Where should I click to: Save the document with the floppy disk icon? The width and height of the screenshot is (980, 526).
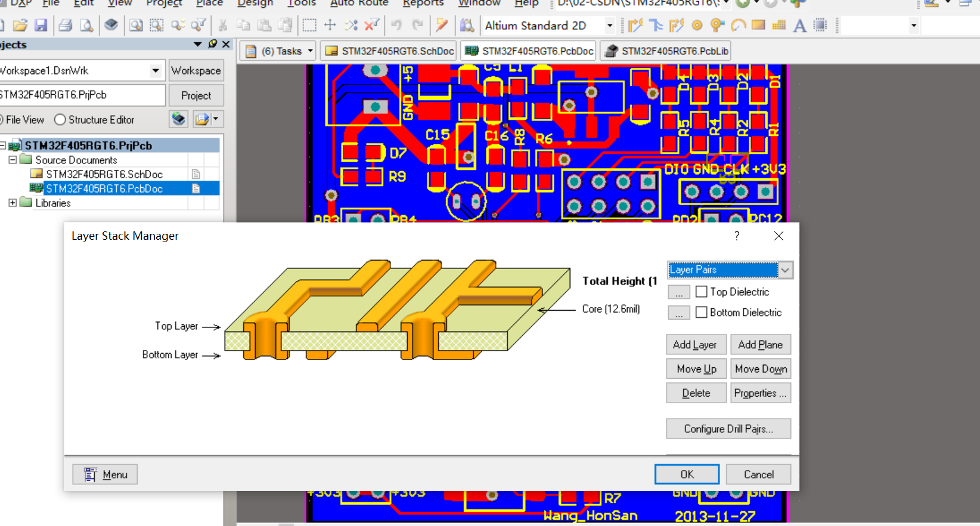tap(41, 25)
